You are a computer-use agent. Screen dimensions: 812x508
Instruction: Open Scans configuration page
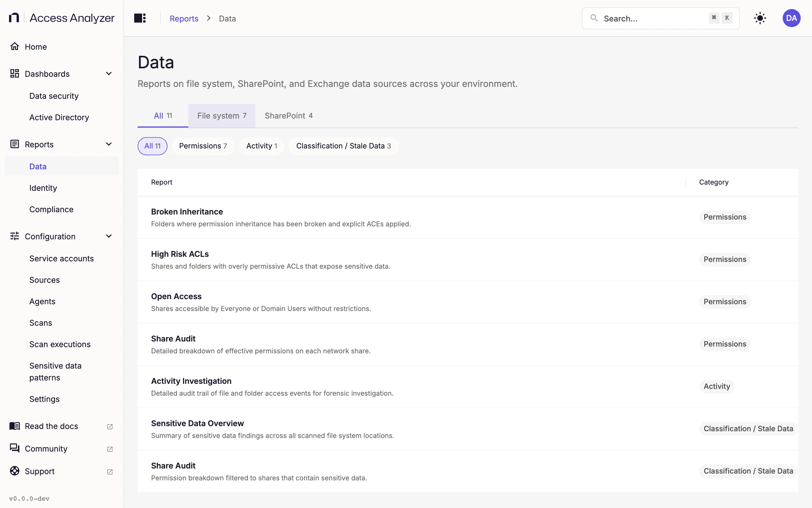coord(62,323)
